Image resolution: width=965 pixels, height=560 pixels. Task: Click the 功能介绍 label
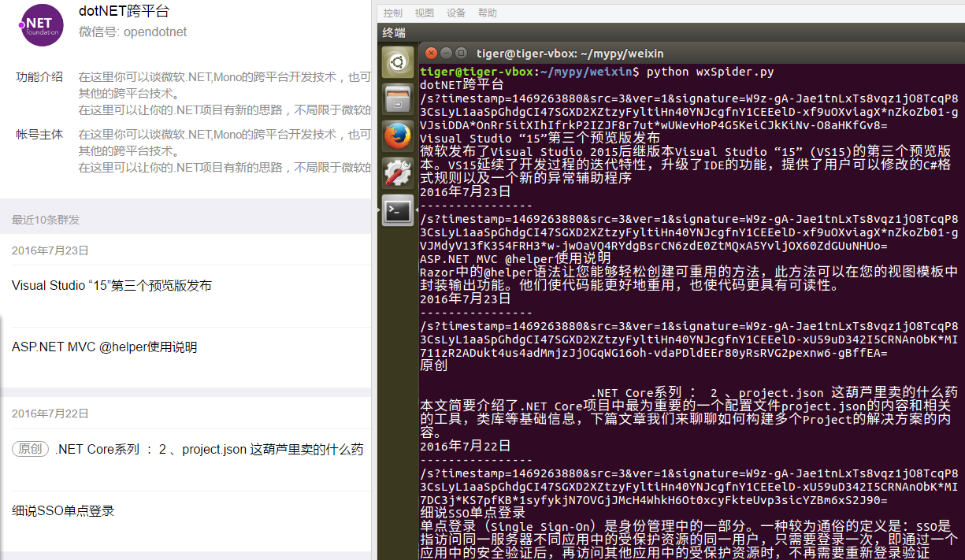tap(39, 77)
